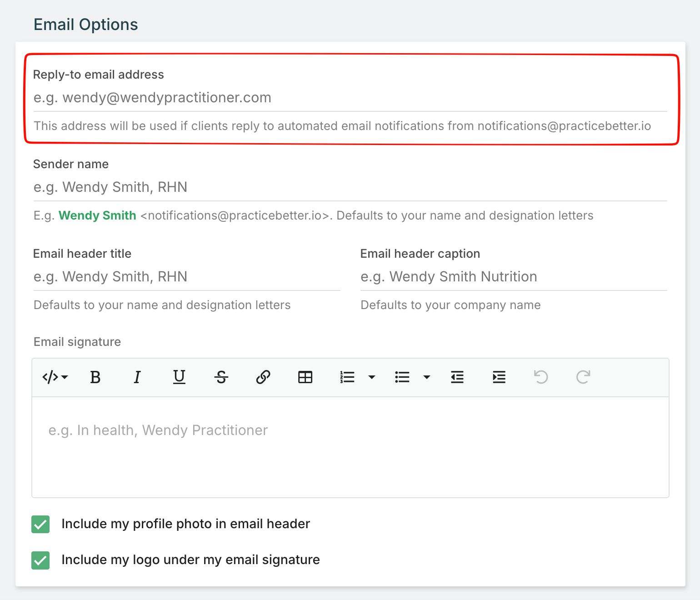The width and height of the screenshot is (700, 600).
Task: Decrease indent in signature editor
Action: coord(457,377)
